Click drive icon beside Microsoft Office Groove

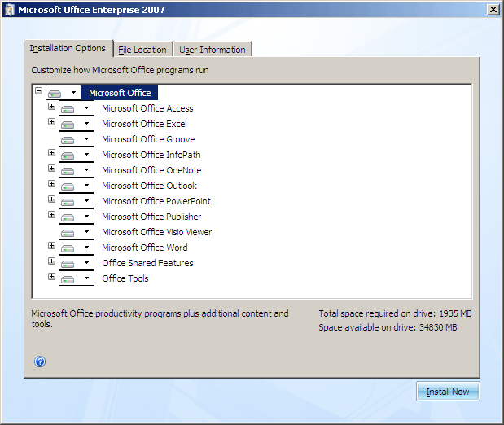[x=68, y=140]
